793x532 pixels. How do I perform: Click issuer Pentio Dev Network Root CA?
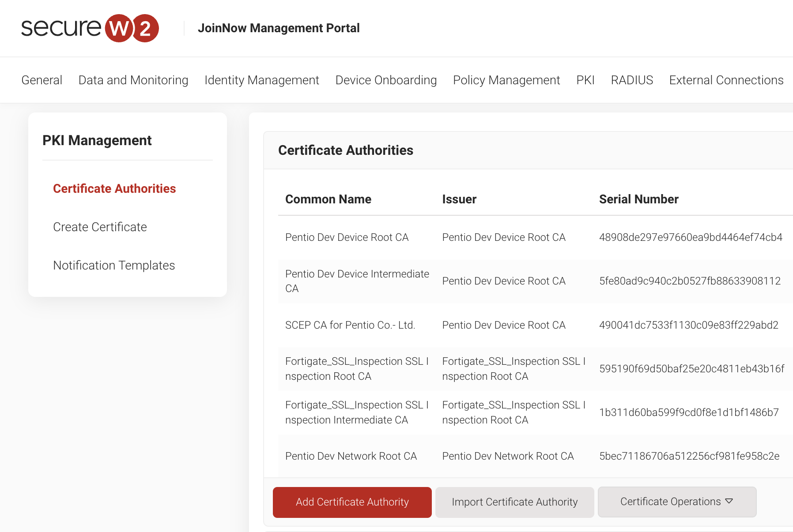pos(508,456)
